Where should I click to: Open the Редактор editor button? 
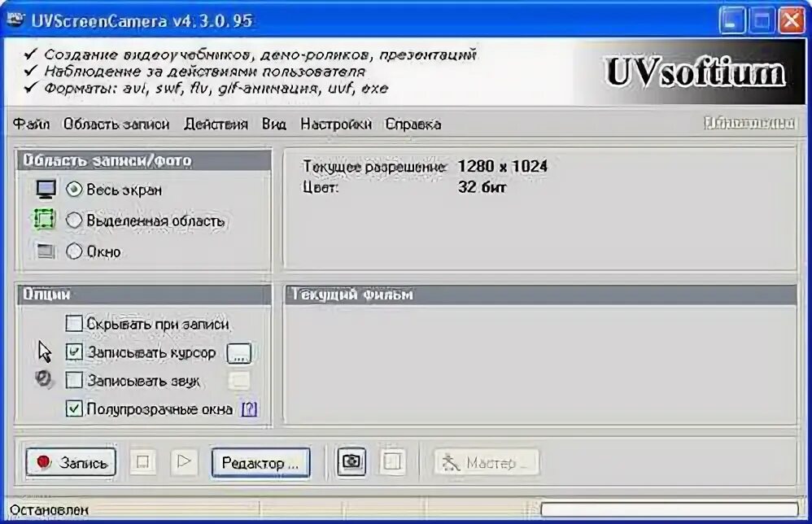[x=260, y=462]
